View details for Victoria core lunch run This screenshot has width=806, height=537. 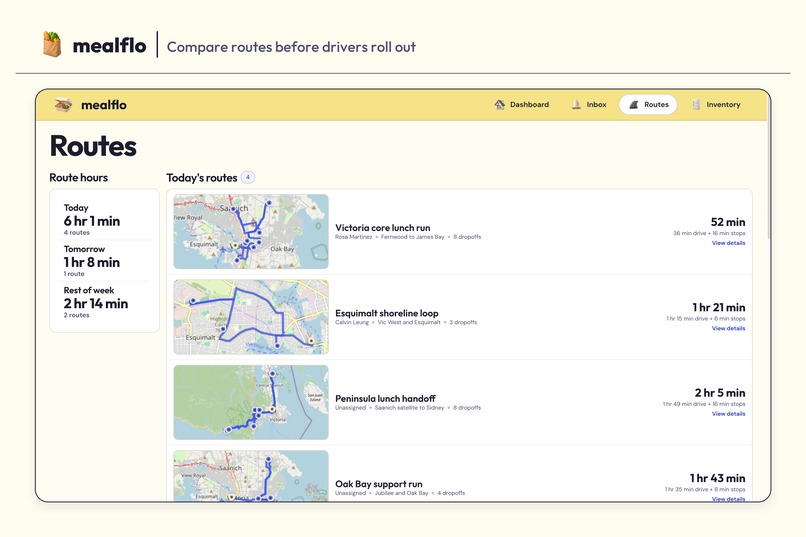click(x=728, y=243)
